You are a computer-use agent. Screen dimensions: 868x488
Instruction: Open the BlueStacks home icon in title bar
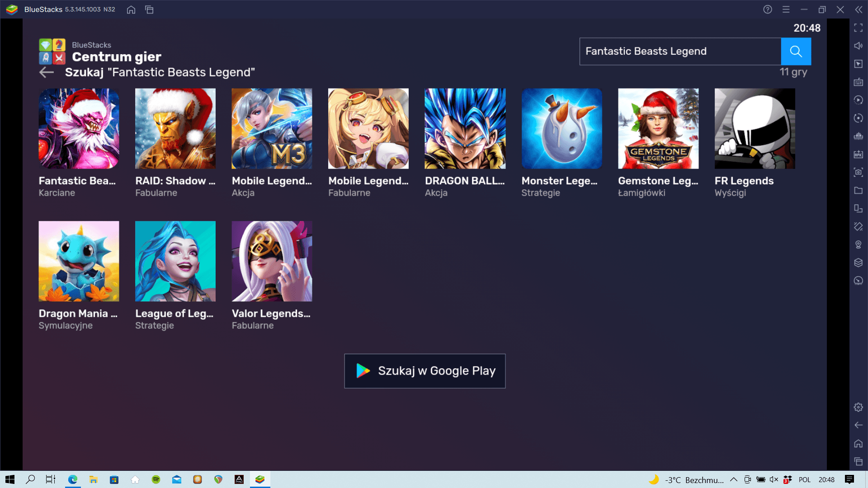tap(131, 9)
